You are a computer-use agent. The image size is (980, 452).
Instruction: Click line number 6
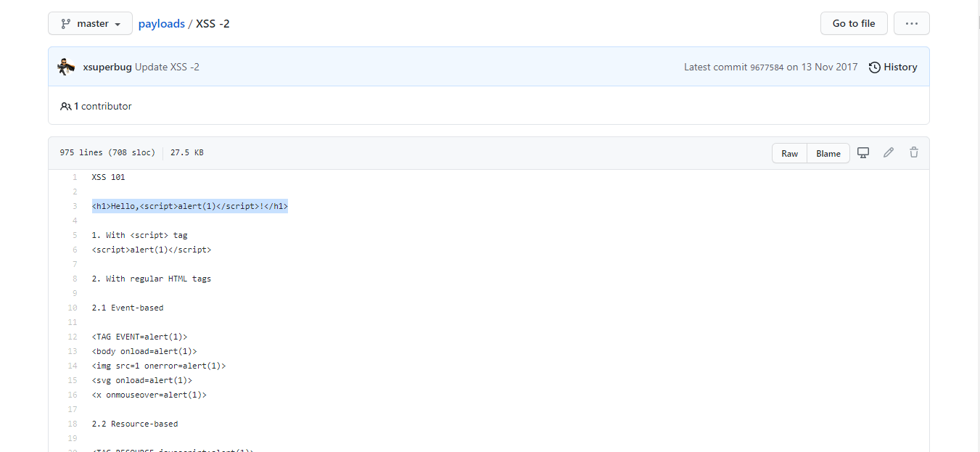coord(74,250)
